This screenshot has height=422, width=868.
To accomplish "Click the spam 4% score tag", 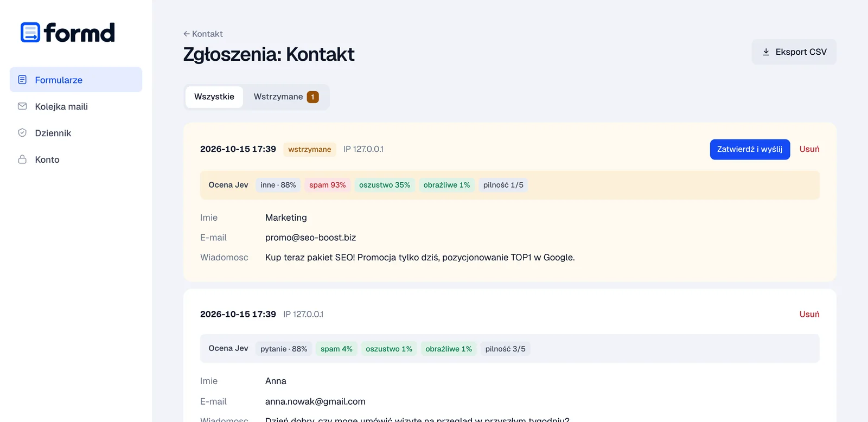I will point(336,349).
